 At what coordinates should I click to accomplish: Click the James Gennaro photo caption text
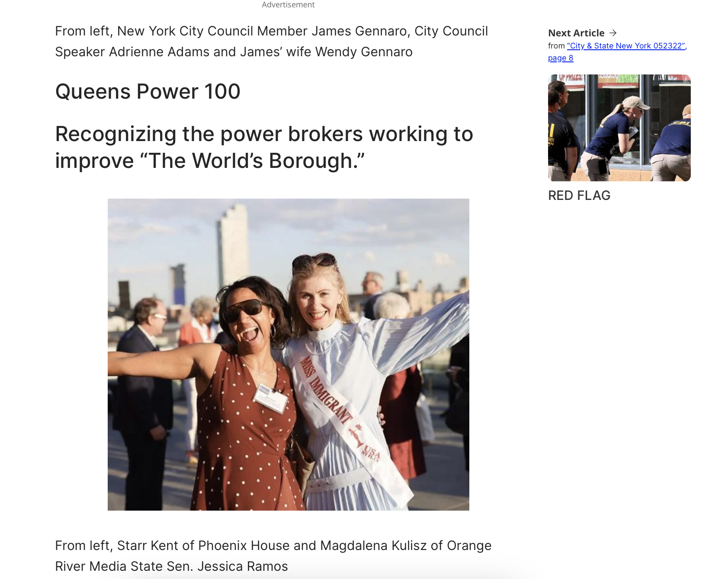pos(272,42)
